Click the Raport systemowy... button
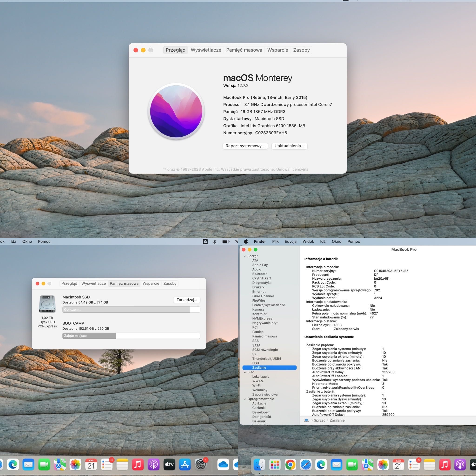The height and width of the screenshot is (476, 476). (x=245, y=146)
